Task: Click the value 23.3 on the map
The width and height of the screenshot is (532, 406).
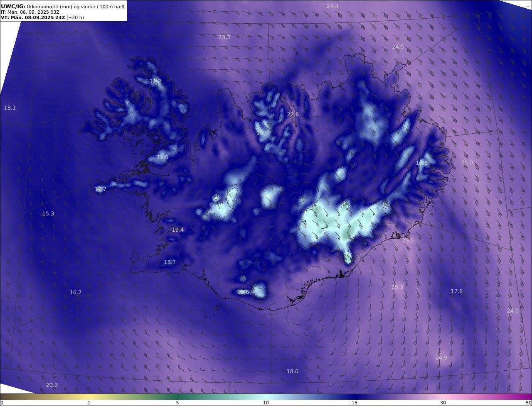Action: click(224, 37)
